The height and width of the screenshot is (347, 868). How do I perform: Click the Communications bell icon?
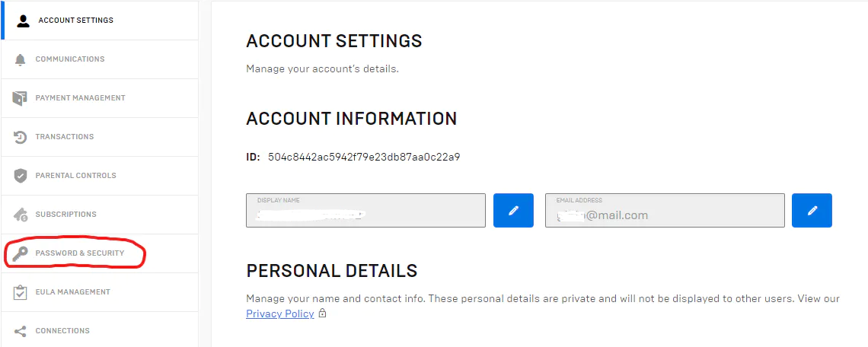[21, 60]
